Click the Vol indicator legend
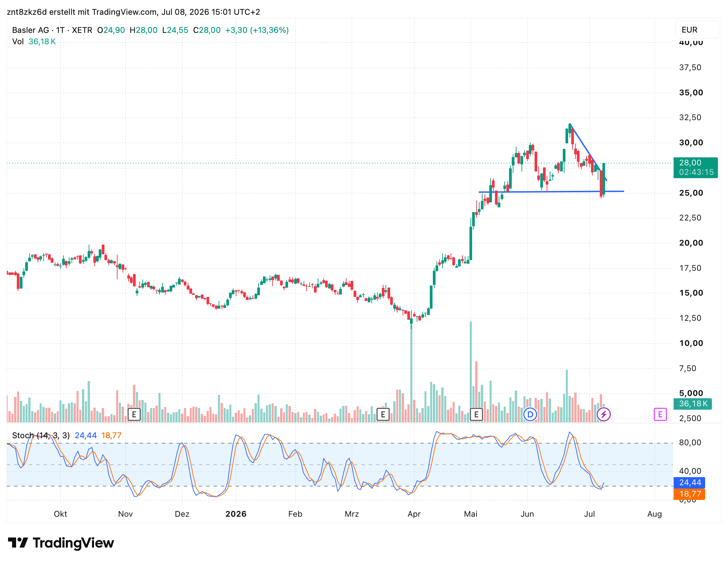 pyautogui.click(x=34, y=42)
